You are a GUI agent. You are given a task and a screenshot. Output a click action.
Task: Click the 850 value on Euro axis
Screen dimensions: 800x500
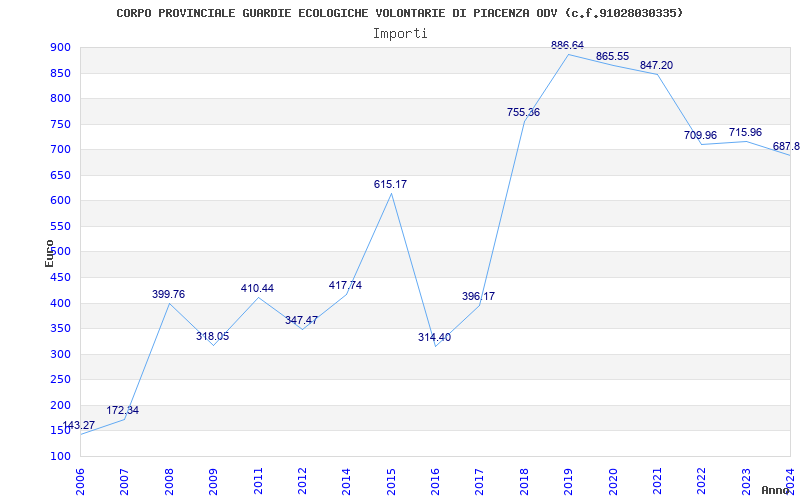60,73
